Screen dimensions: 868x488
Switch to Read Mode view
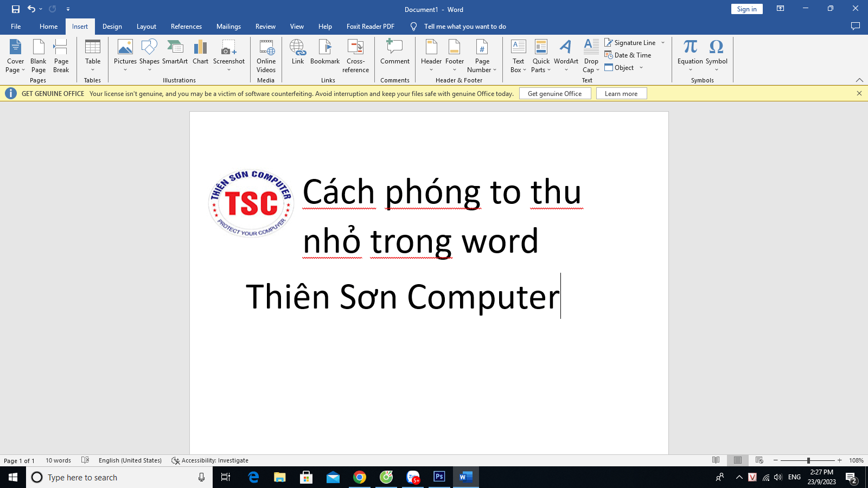point(716,460)
